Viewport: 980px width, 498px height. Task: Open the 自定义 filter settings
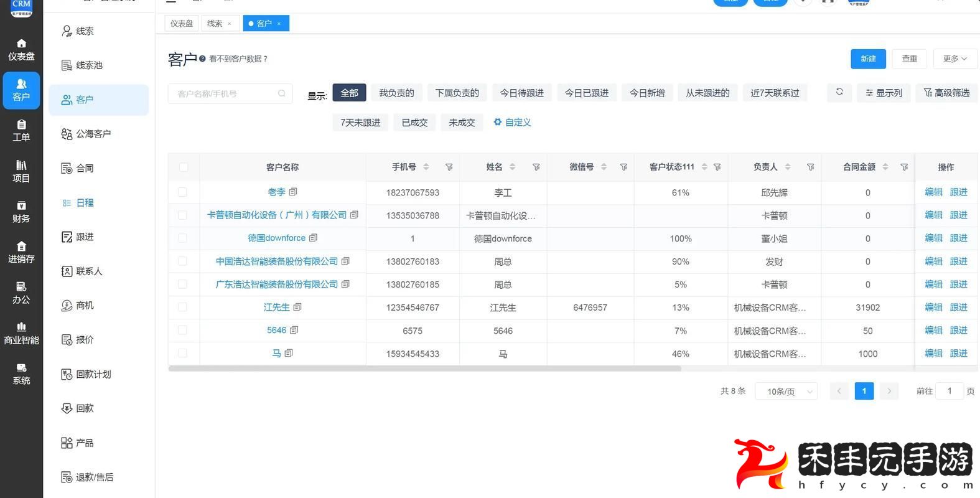[x=512, y=123]
